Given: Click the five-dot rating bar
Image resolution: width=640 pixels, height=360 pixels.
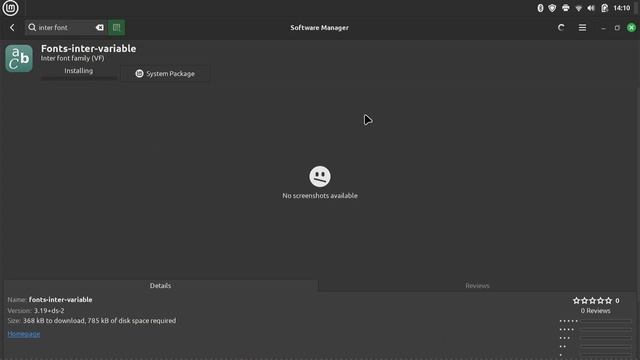Looking at the screenshot, I should [x=606, y=321].
